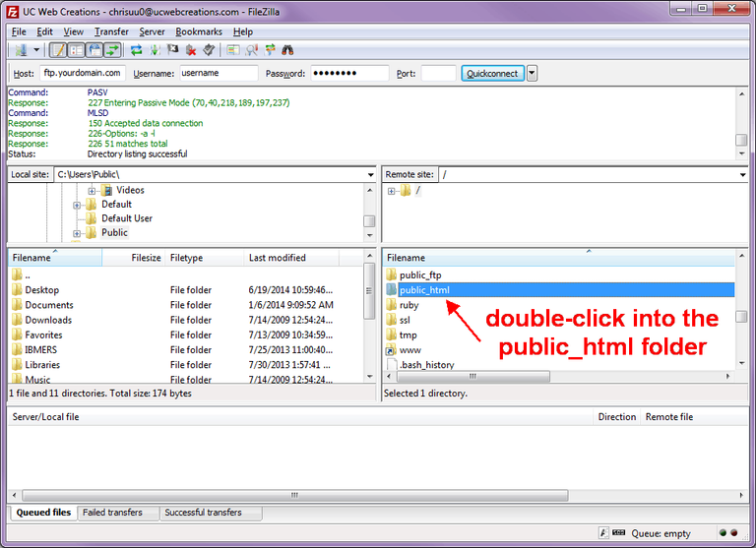Toggle transfer queue display
The width and height of the screenshot is (756, 548).
click(x=113, y=49)
